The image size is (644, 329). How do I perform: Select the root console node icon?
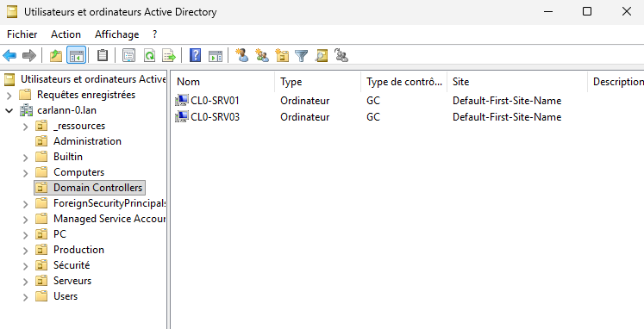coord(9,79)
